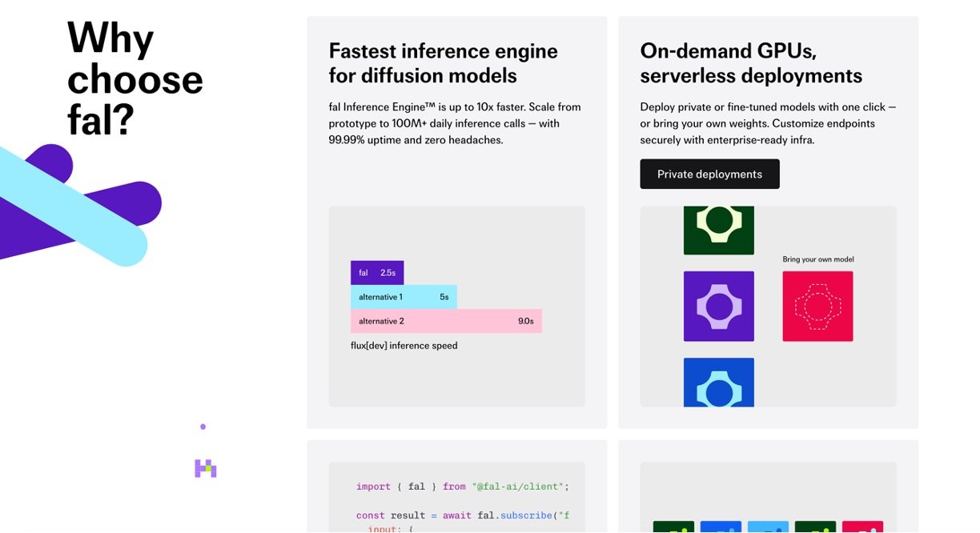The image size is (980, 533).
Task: Select the dark green model tile with cream ring
Action: (x=718, y=230)
